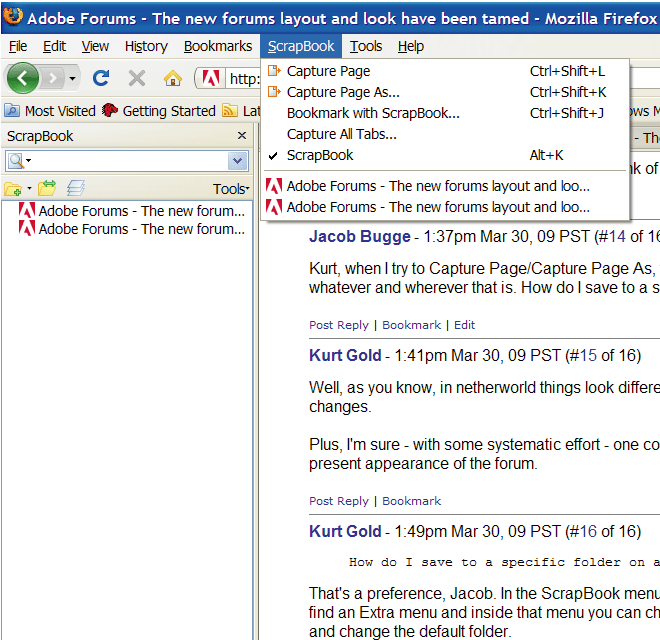
Task: Choose Capture Page from ScrapBook menu
Action: tap(445, 71)
